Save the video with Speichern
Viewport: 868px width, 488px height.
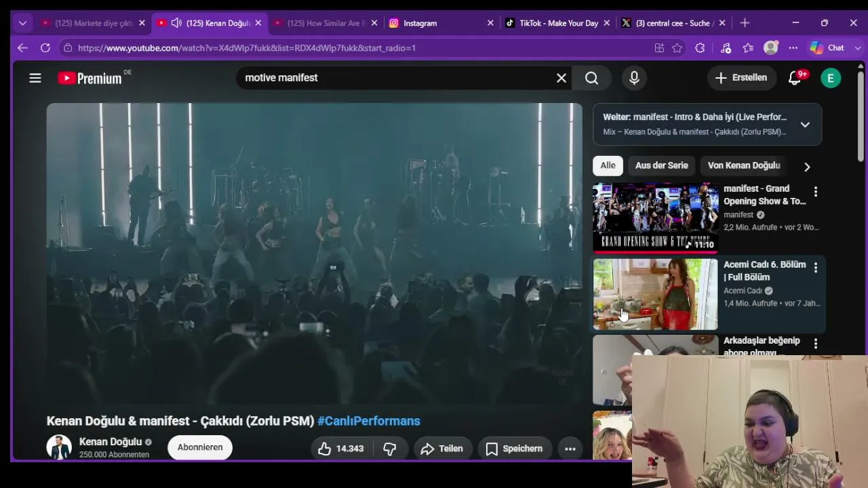pyautogui.click(x=514, y=449)
